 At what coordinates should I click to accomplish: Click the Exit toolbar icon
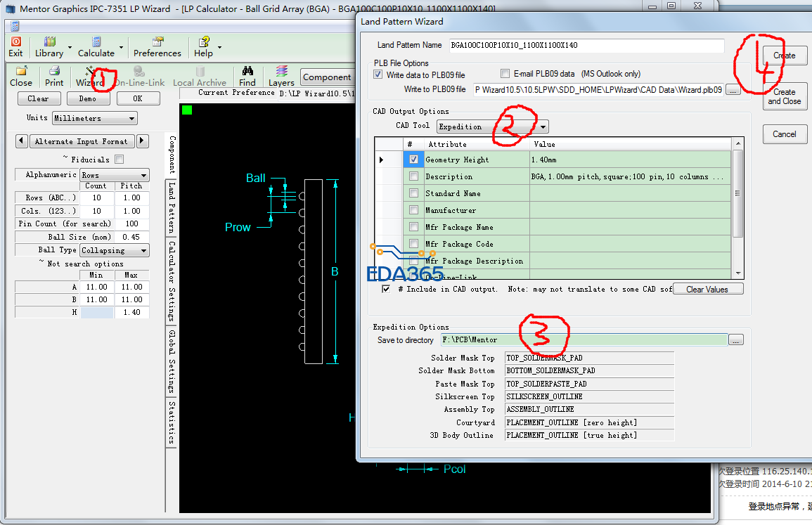tap(15, 46)
